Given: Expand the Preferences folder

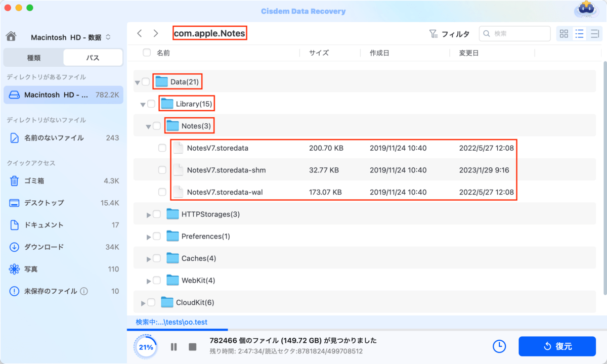Looking at the screenshot, I should point(149,237).
